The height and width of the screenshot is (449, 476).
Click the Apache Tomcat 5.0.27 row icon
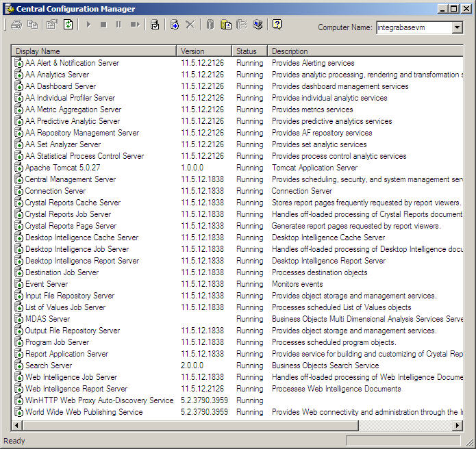18,168
